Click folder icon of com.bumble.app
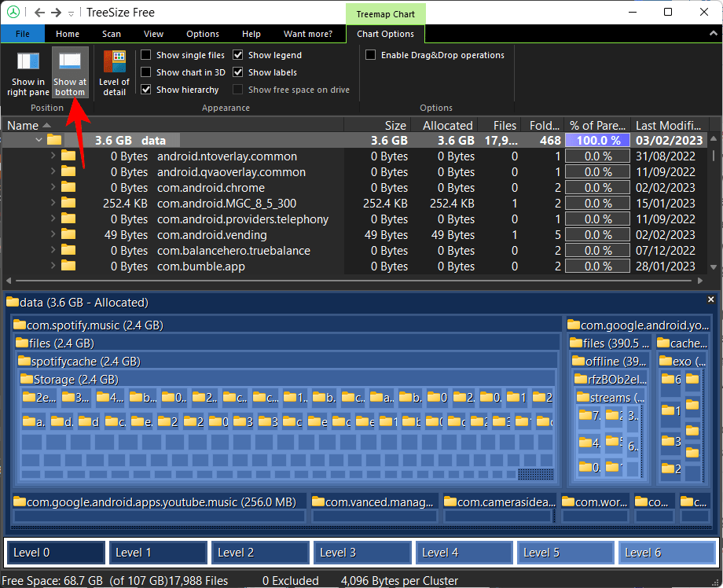This screenshot has width=723, height=588. pyautogui.click(x=68, y=265)
